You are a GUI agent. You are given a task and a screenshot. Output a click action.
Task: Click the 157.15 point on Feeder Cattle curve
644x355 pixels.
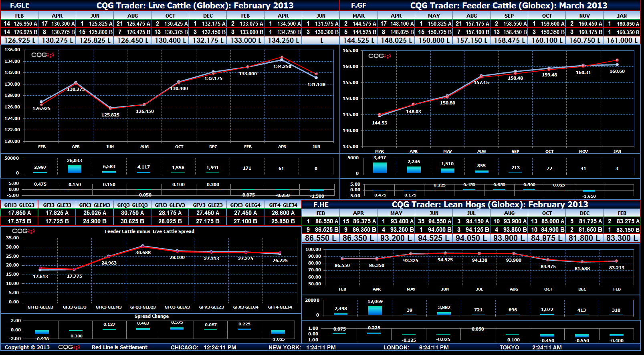[x=481, y=76]
